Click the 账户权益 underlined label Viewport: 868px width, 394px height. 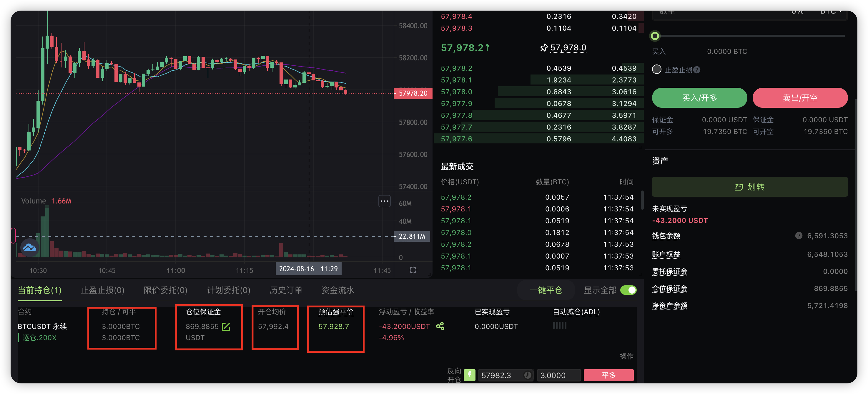tap(666, 254)
